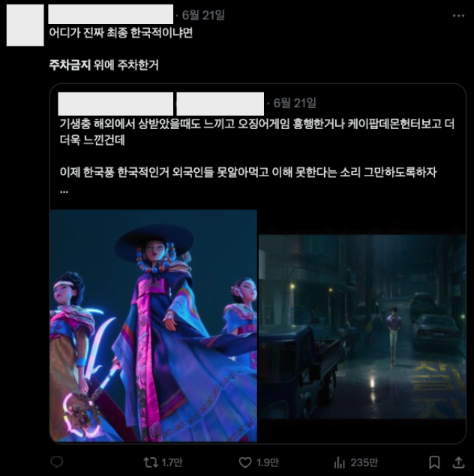Click the 1.9만 likes count

[x=267, y=462]
